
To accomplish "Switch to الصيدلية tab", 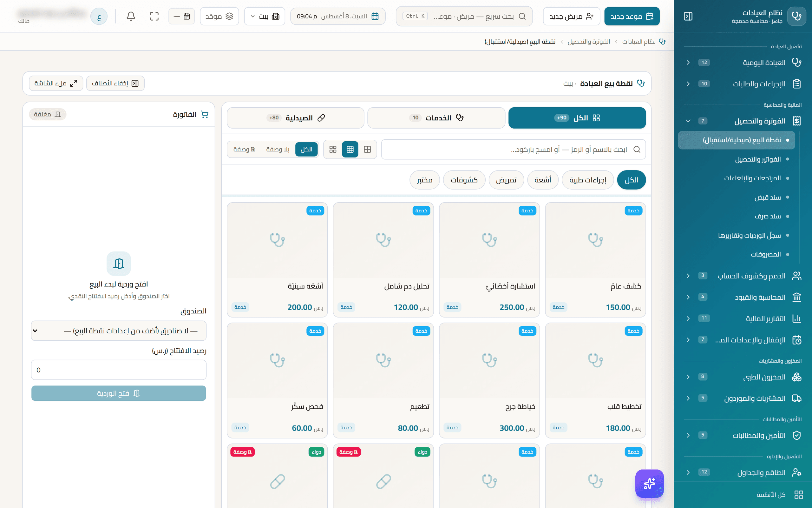I will click(x=296, y=118).
